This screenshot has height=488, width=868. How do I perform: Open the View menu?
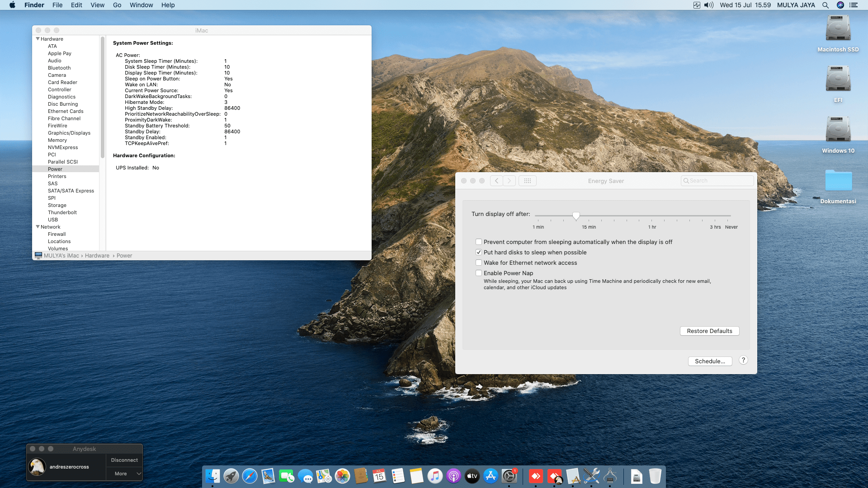click(x=97, y=5)
